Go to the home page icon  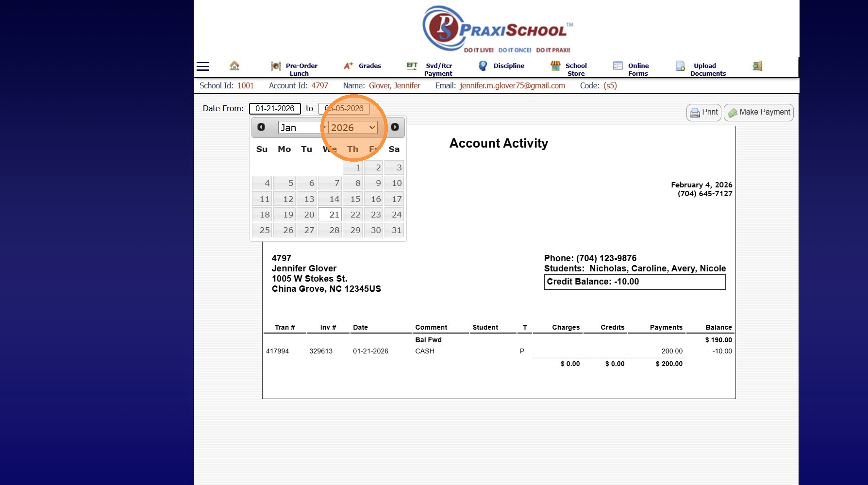234,66
